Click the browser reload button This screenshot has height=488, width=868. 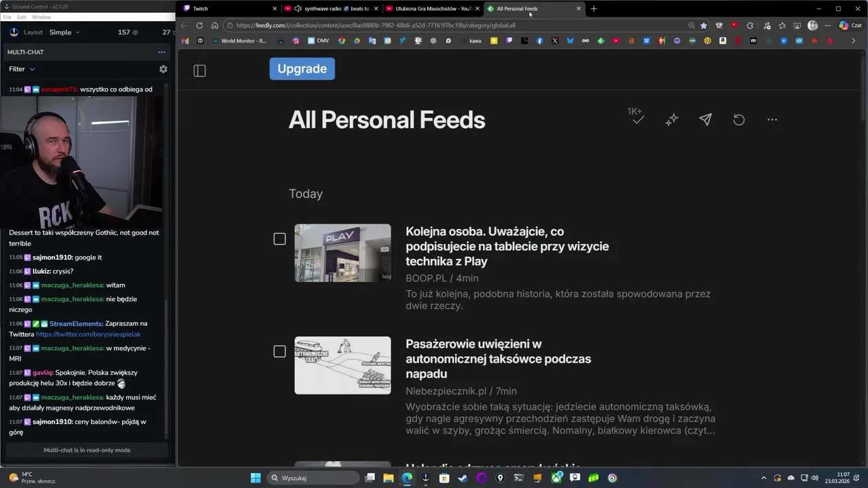click(199, 26)
